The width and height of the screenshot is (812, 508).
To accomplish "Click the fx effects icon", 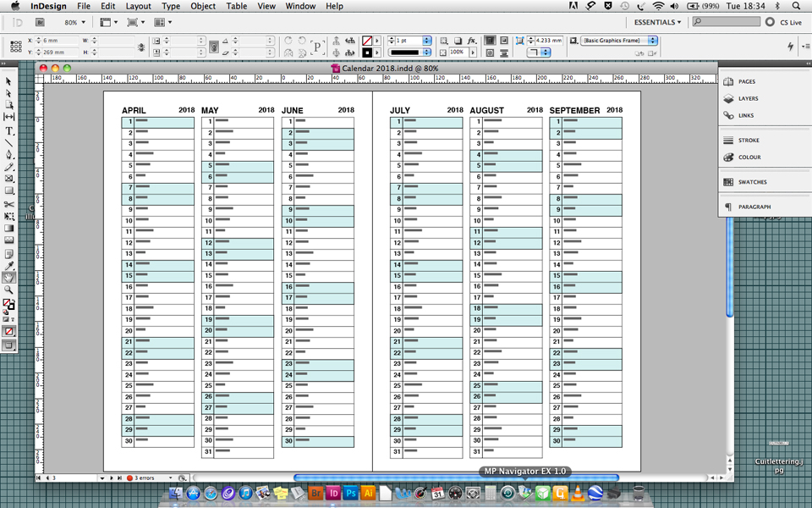I will [x=472, y=41].
